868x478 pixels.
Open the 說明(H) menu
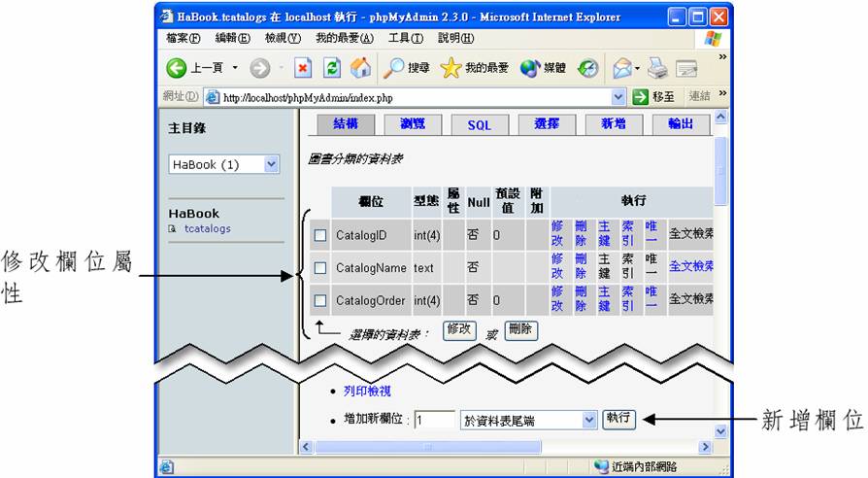[x=456, y=38]
